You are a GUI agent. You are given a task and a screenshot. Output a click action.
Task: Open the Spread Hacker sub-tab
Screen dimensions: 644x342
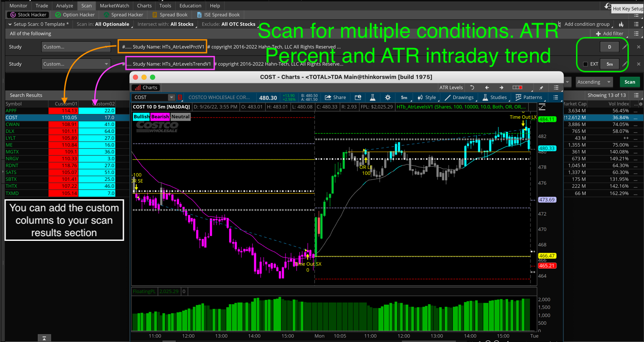pos(123,15)
